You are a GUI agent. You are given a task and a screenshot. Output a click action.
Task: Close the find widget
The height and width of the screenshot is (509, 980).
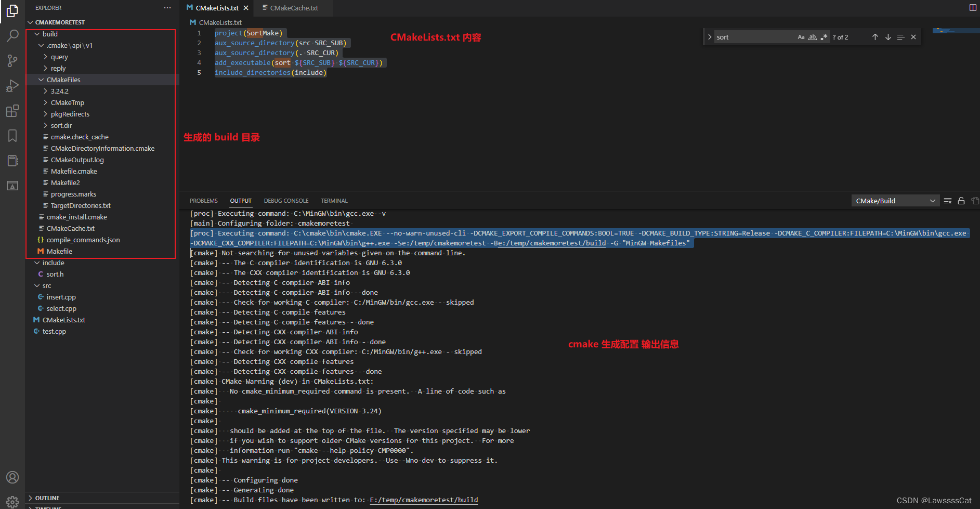tap(913, 37)
